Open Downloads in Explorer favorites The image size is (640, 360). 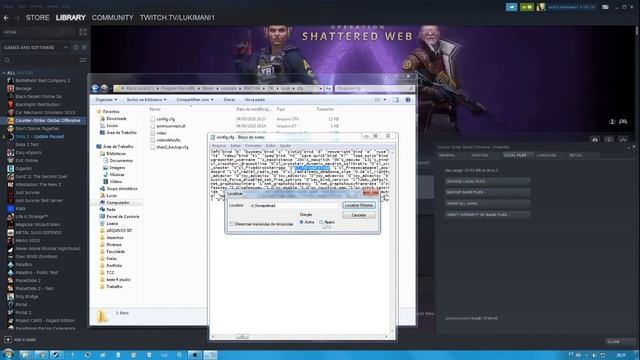(116, 118)
